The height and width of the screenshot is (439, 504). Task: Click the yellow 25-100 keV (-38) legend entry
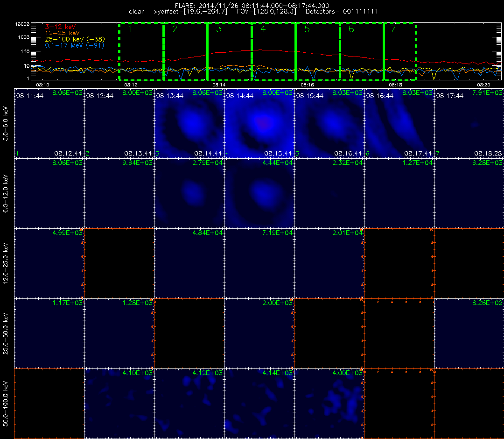tap(75, 39)
